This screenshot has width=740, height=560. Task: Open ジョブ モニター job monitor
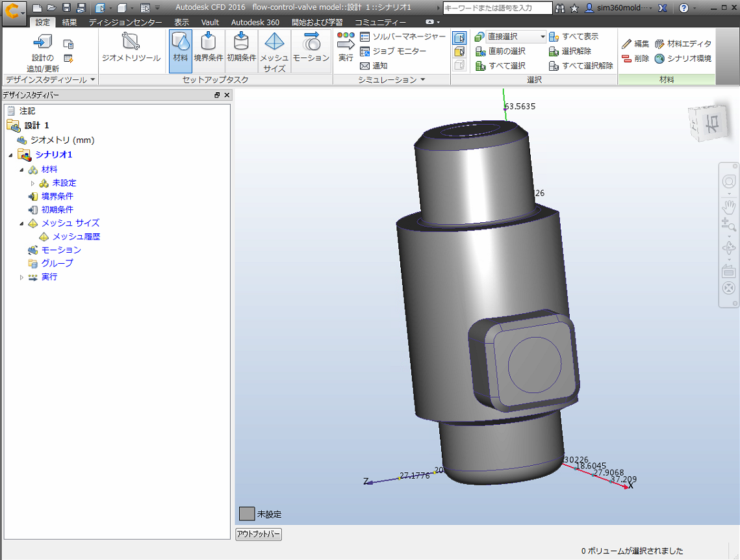pyautogui.click(x=393, y=51)
